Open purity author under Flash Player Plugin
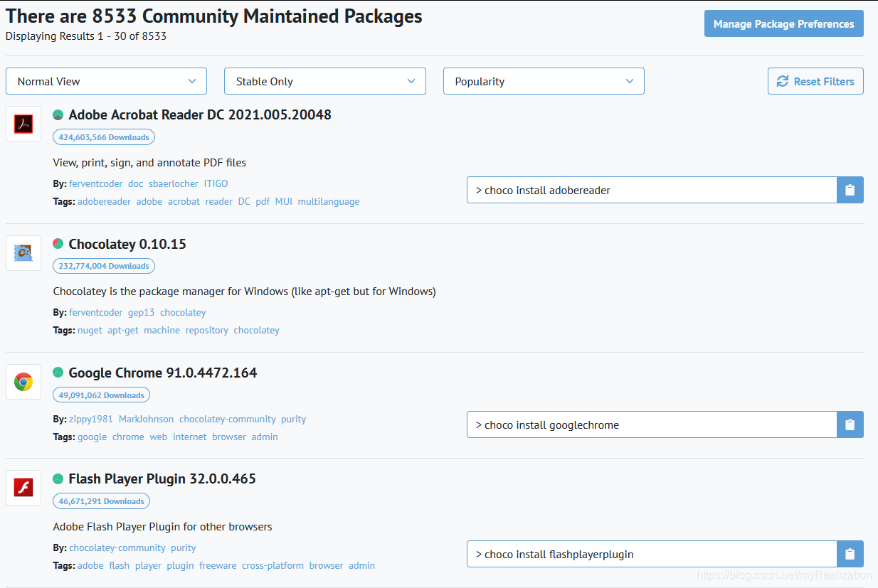878x588 pixels. [x=184, y=547]
